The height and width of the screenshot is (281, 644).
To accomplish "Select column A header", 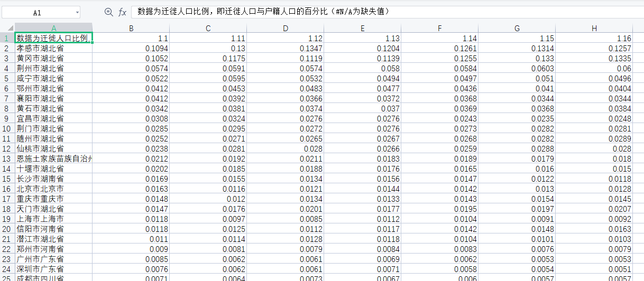I will 53,28.
